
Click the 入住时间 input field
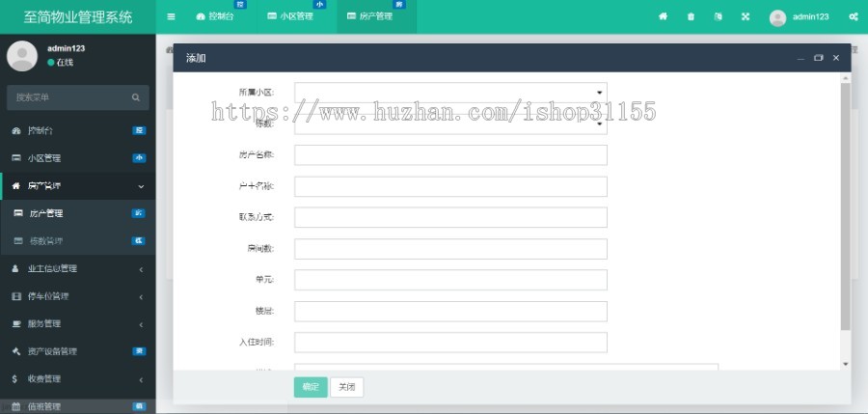450,343
